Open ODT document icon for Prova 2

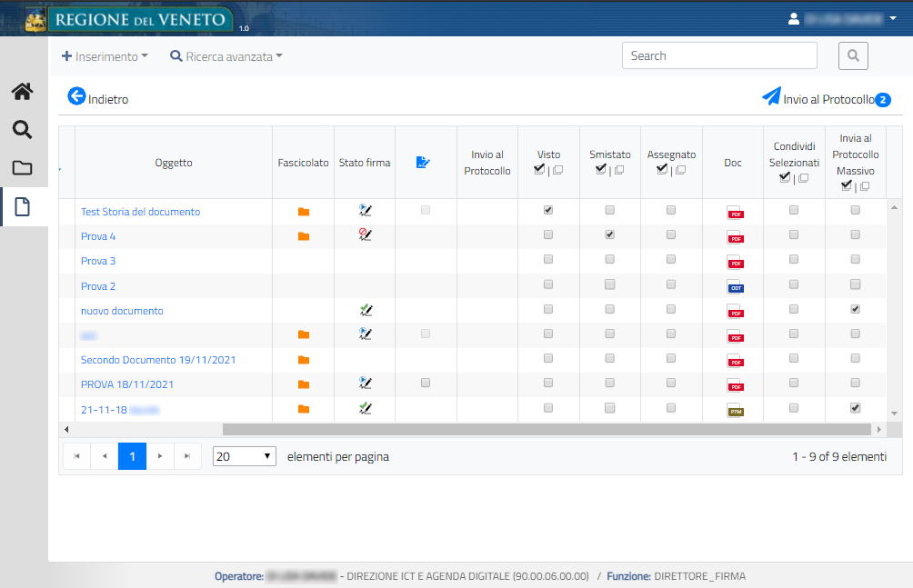[735, 286]
